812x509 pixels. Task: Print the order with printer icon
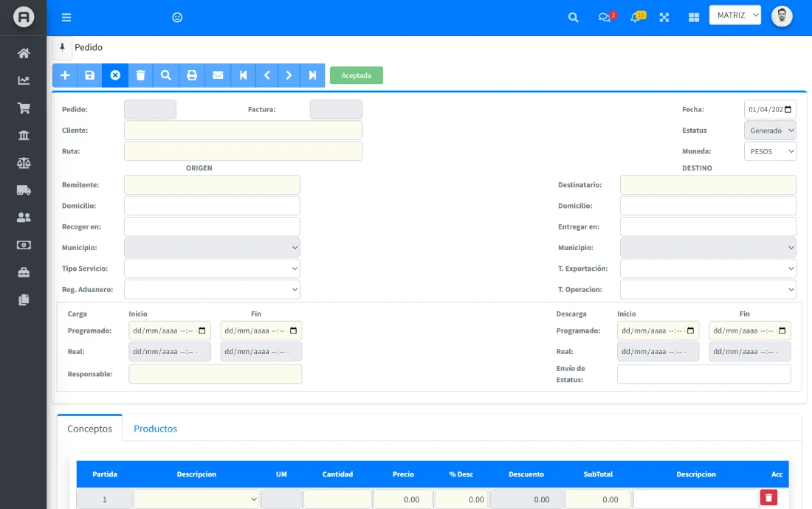[x=192, y=75]
